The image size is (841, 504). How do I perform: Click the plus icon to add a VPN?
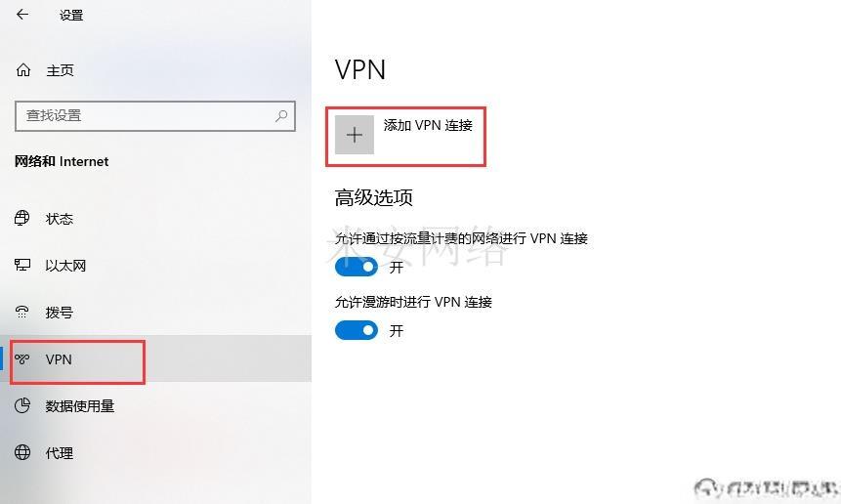coord(355,135)
